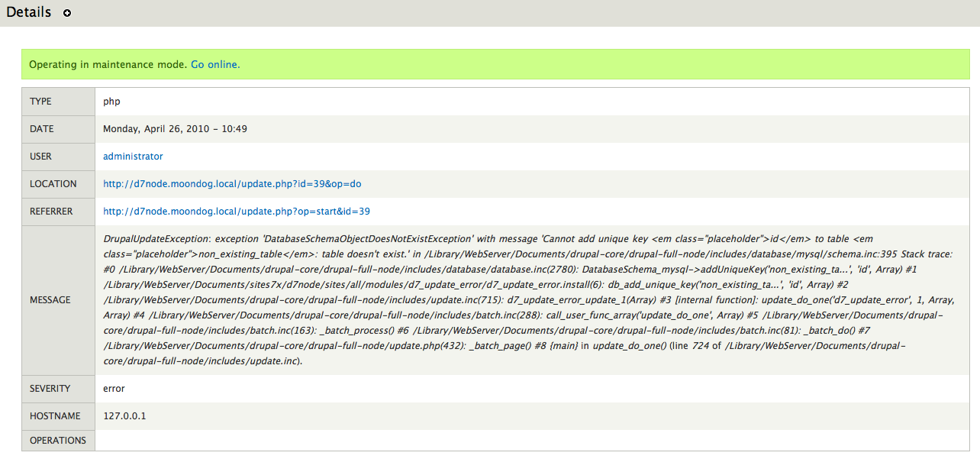
Task: Select the severity value error
Action: (113, 388)
